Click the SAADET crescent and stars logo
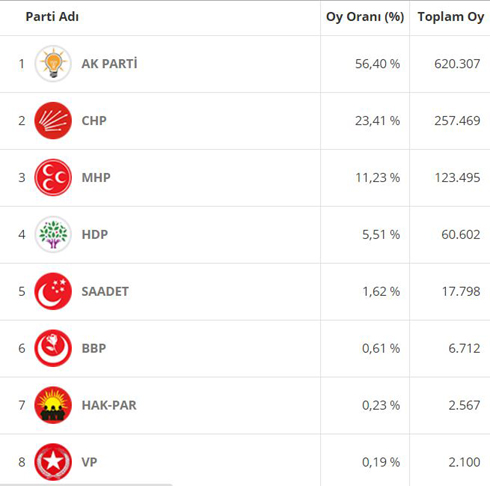The height and width of the screenshot is (486, 490). (53, 291)
